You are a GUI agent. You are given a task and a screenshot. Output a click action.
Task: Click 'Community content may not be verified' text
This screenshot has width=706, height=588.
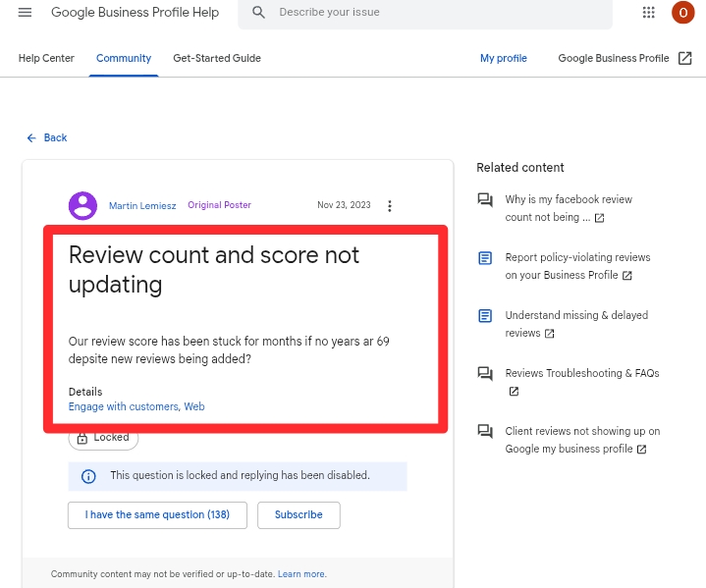[163, 574]
